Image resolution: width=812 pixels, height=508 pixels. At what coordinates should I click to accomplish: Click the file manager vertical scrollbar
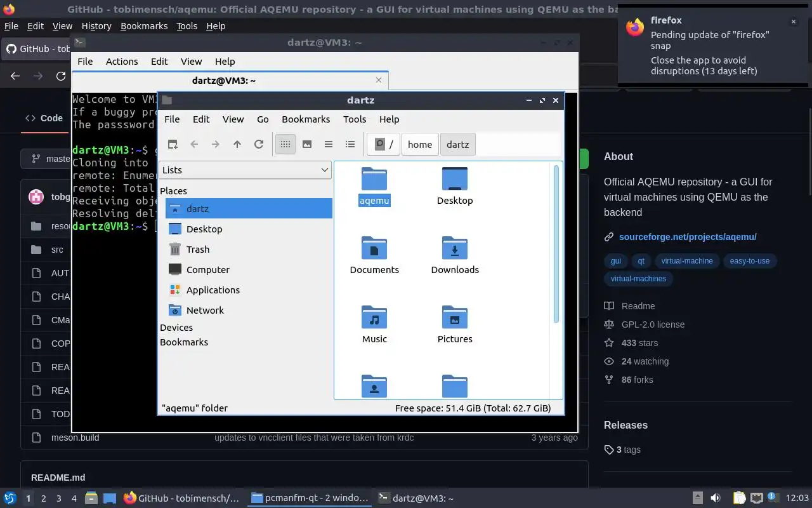coord(557,244)
